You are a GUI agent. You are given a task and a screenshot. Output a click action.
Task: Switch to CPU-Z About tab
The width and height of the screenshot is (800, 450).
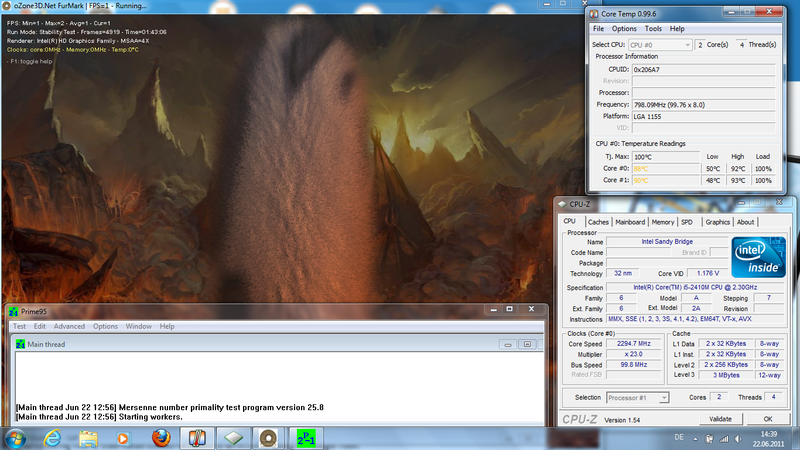tap(745, 222)
